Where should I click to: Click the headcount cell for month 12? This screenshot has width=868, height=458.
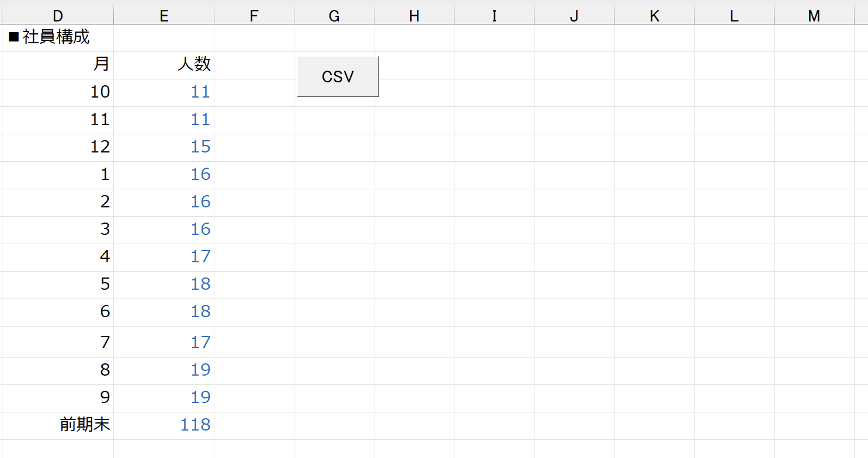tap(164, 147)
